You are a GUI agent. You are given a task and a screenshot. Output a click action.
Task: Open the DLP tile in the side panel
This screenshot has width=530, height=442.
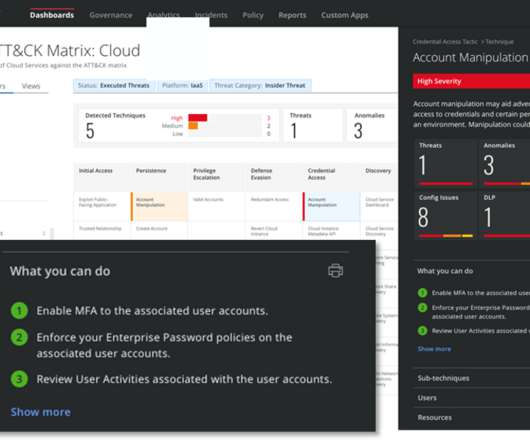coord(504,215)
